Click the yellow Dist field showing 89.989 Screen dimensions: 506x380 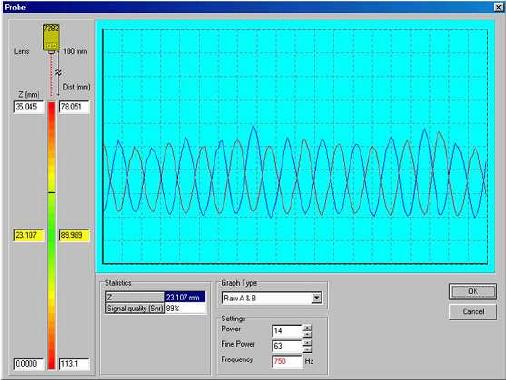[74, 235]
